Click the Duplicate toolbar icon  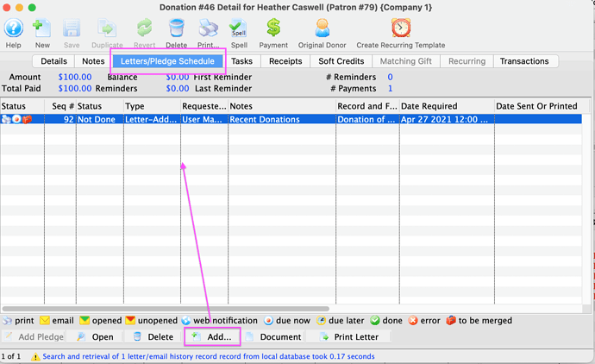107,28
